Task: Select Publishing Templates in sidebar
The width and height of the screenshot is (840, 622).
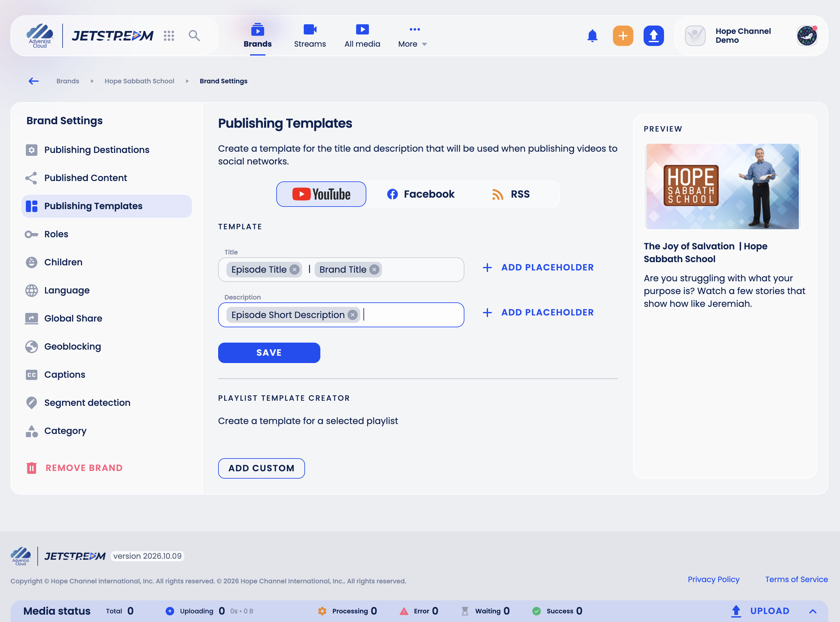Action: (107, 206)
